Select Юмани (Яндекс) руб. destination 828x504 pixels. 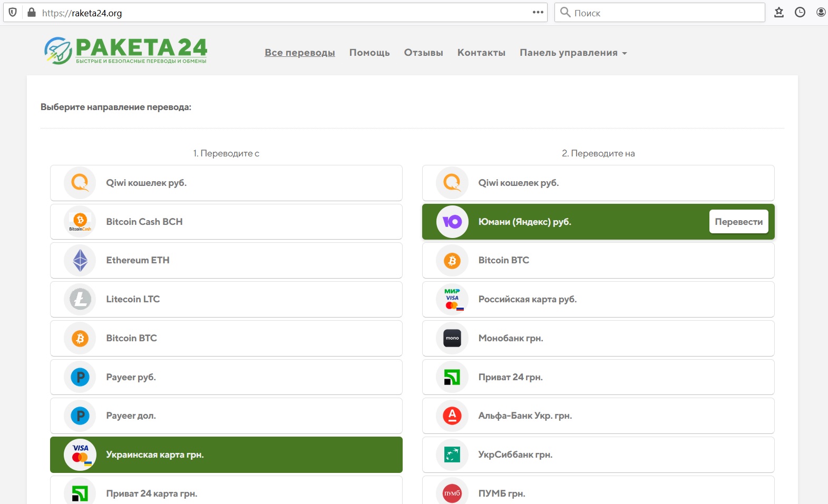point(598,222)
